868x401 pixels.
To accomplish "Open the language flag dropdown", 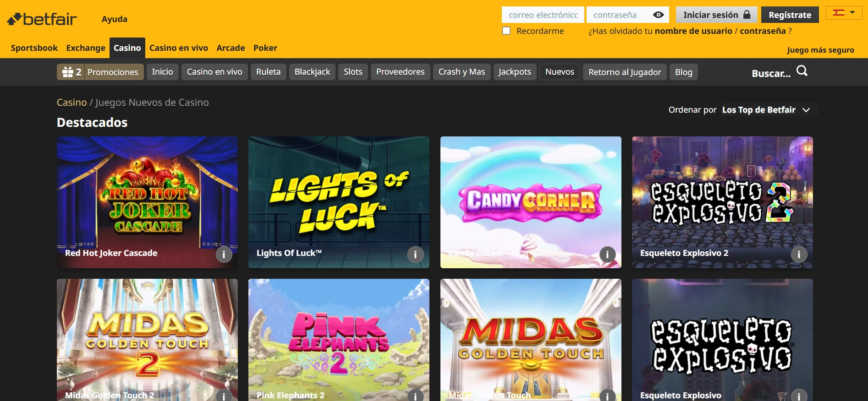I will pyautogui.click(x=844, y=13).
